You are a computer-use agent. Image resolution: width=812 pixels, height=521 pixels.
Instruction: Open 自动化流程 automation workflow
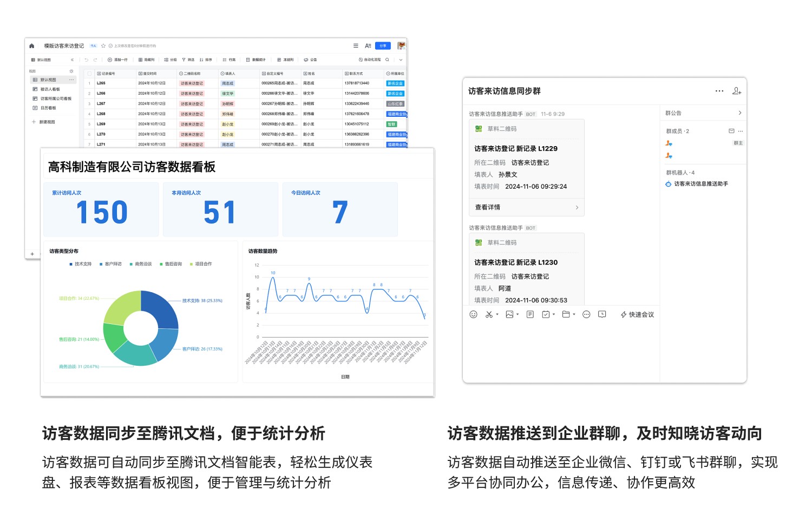pyautogui.click(x=370, y=60)
